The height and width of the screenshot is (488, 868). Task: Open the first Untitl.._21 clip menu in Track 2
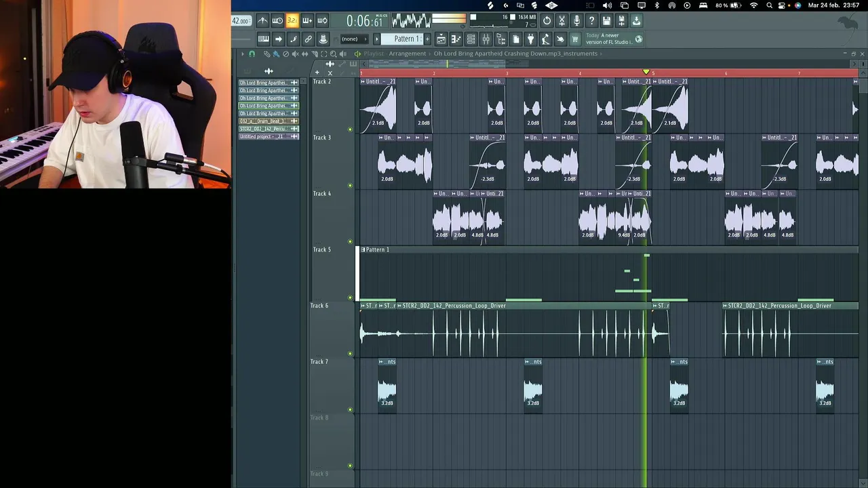coord(363,81)
